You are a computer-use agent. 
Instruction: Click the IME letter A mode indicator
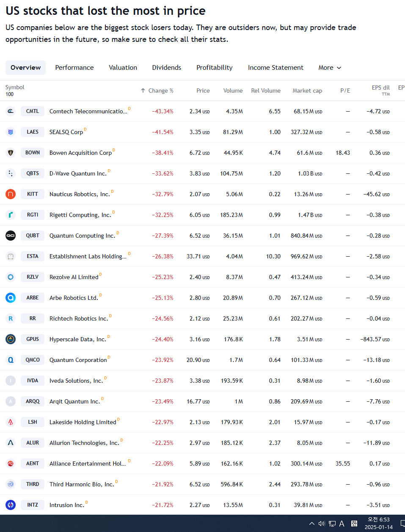tap(342, 524)
